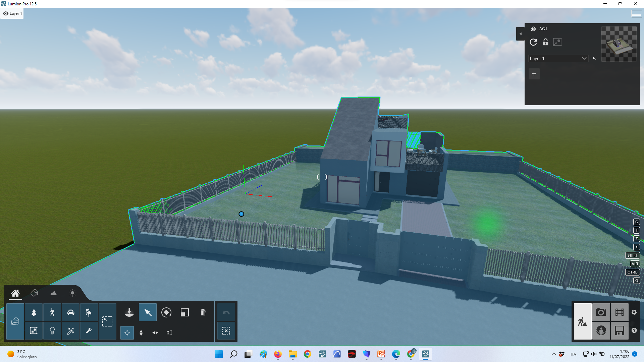
Task: Click the Place object tool
Action: (129, 312)
